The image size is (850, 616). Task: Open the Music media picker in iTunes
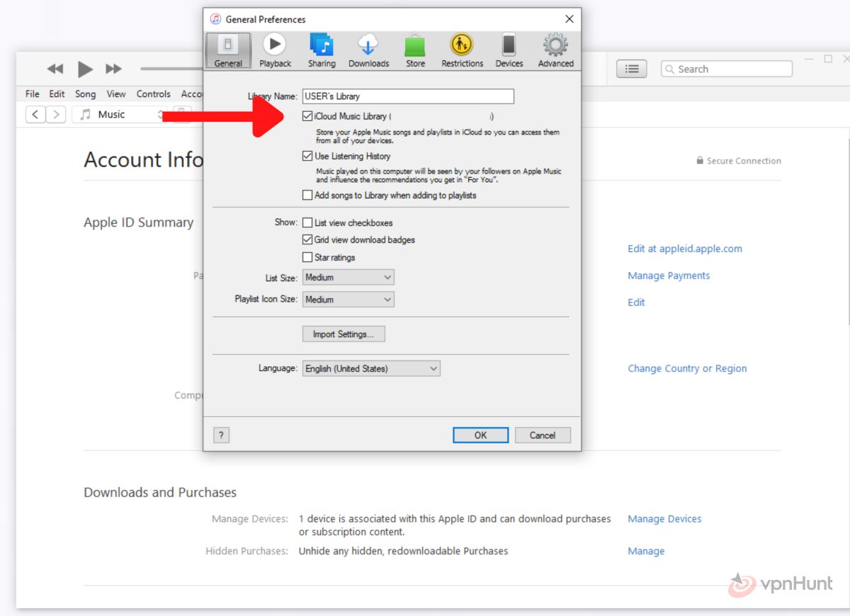119,114
